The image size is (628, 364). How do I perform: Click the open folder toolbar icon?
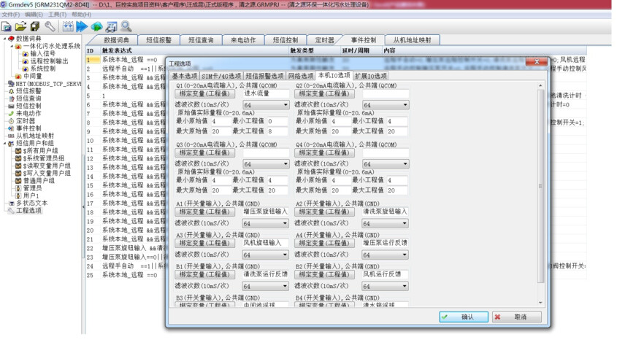[x=21, y=27]
